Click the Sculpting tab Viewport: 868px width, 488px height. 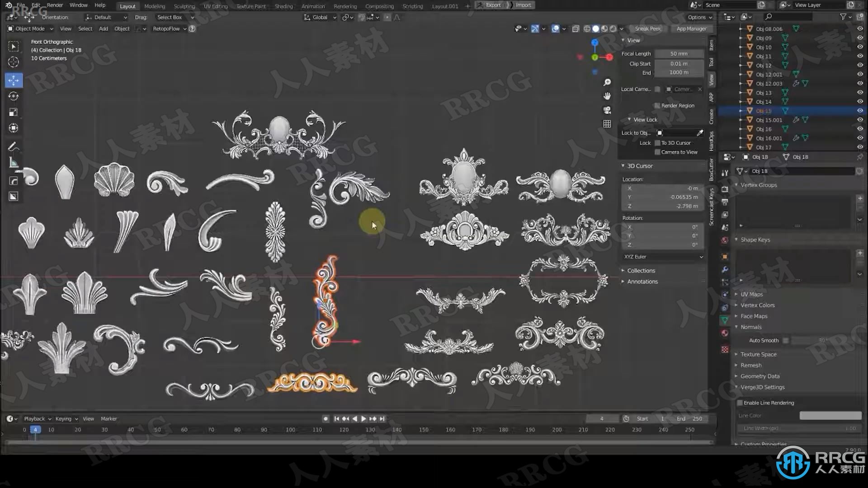tap(184, 5)
